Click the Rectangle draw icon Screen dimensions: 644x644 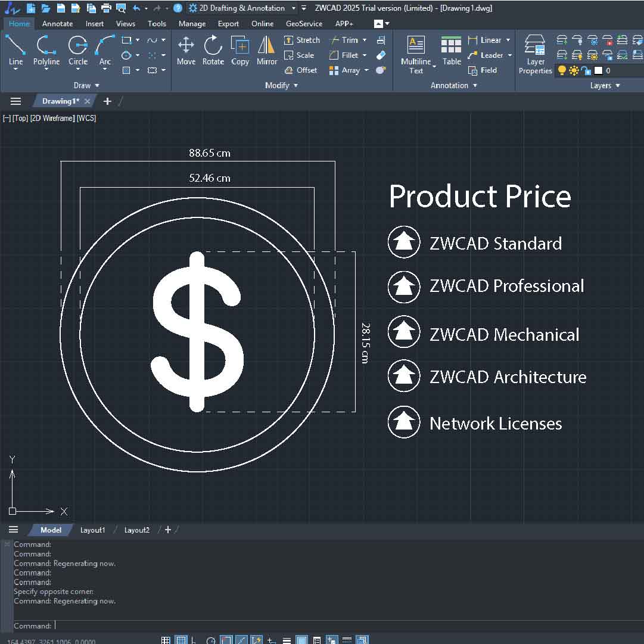(126, 41)
